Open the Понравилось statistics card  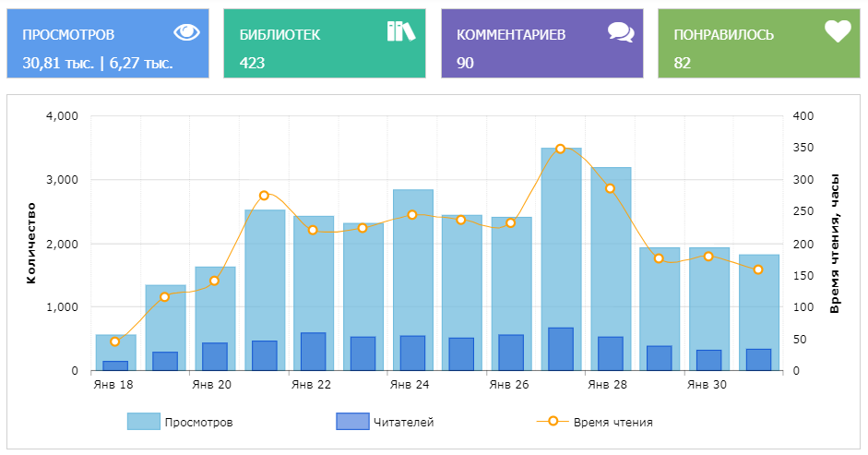[758, 44]
